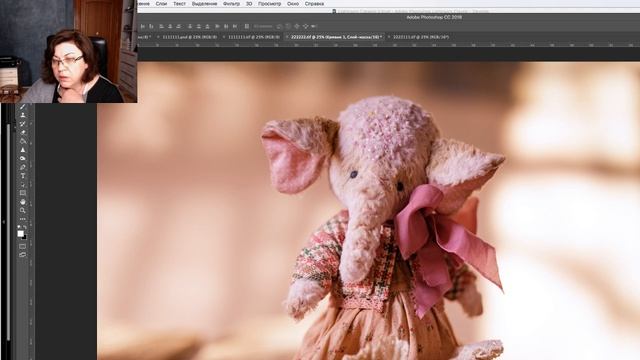This screenshot has height=360, width=640.
Task: Toggle Quick Mask mode
Action: click(23, 247)
